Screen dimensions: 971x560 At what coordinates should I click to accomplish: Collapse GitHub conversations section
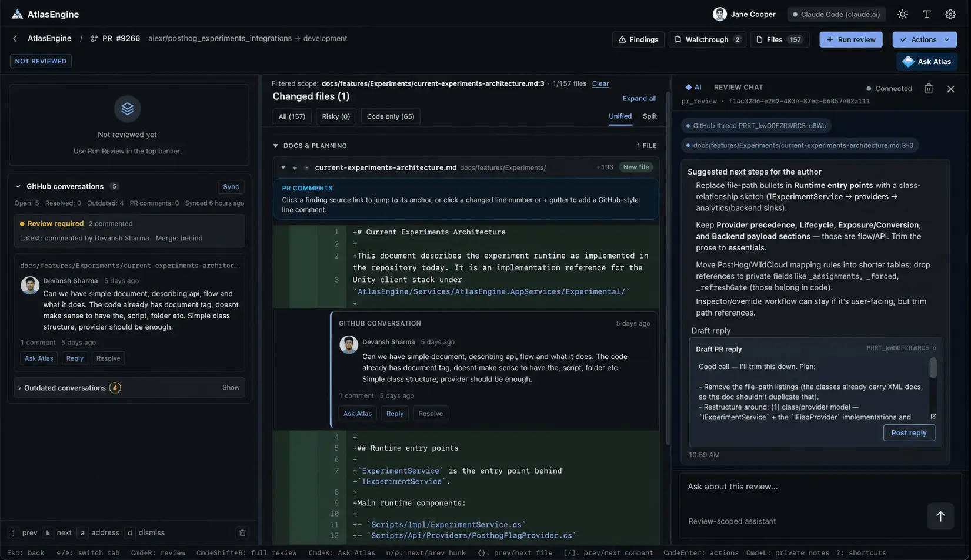click(x=18, y=186)
